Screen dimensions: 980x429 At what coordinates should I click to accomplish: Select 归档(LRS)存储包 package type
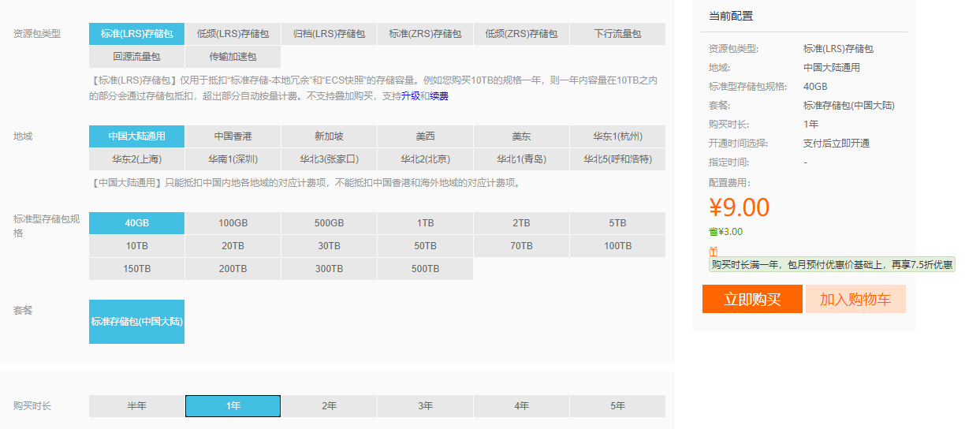329,34
